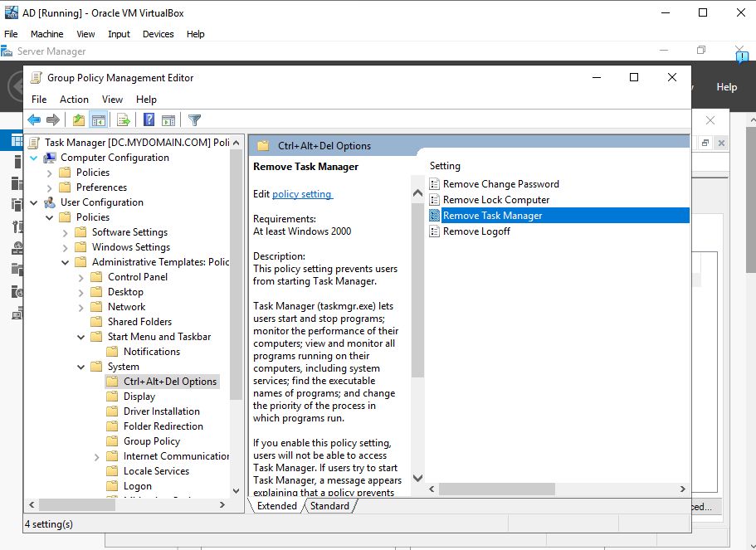Screen dimensions: 756x550
Task: Collapse the System folder node
Action: tap(81, 367)
